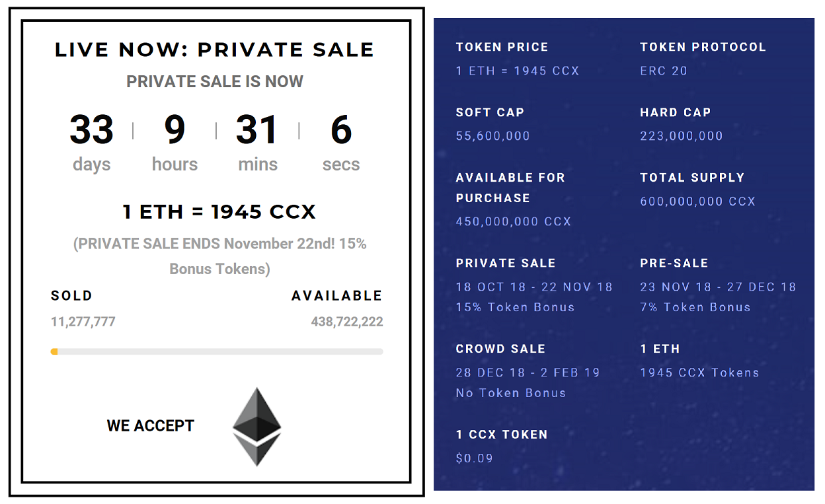This screenshot has width=825, height=504.
Task: Click the TOKEN PRICE heading
Action: [502, 47]
